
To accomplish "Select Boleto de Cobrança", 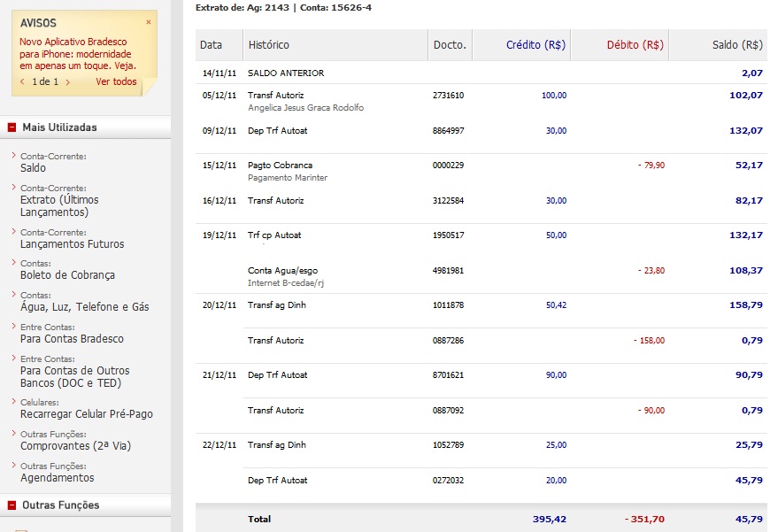I will 67,275.
